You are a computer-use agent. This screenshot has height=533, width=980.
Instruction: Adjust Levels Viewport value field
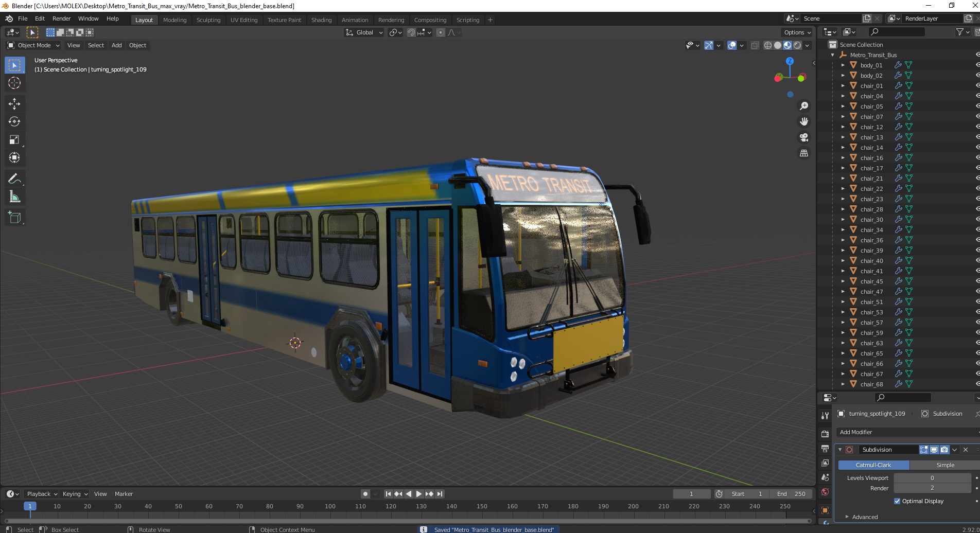tap(932, 478)
